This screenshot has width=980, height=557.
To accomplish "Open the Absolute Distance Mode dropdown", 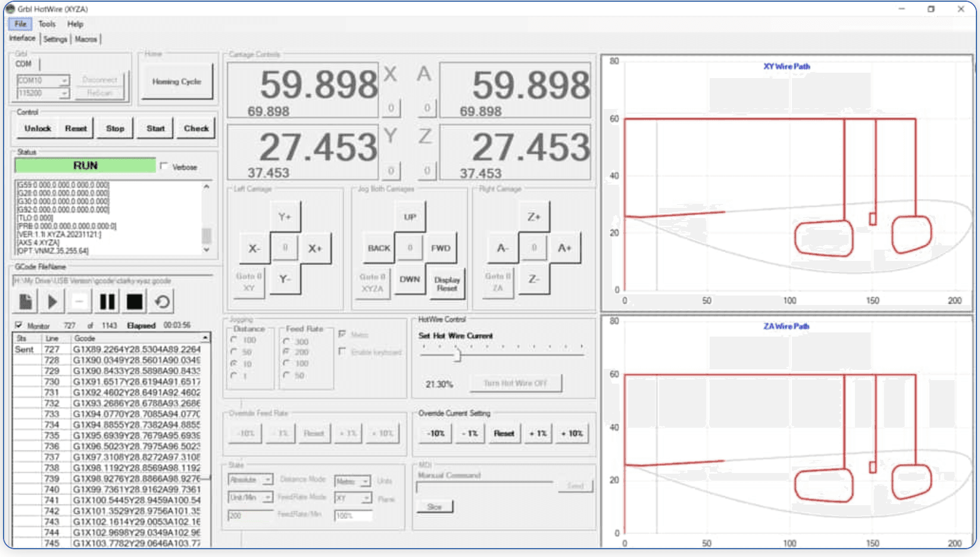I will point(266,479).
